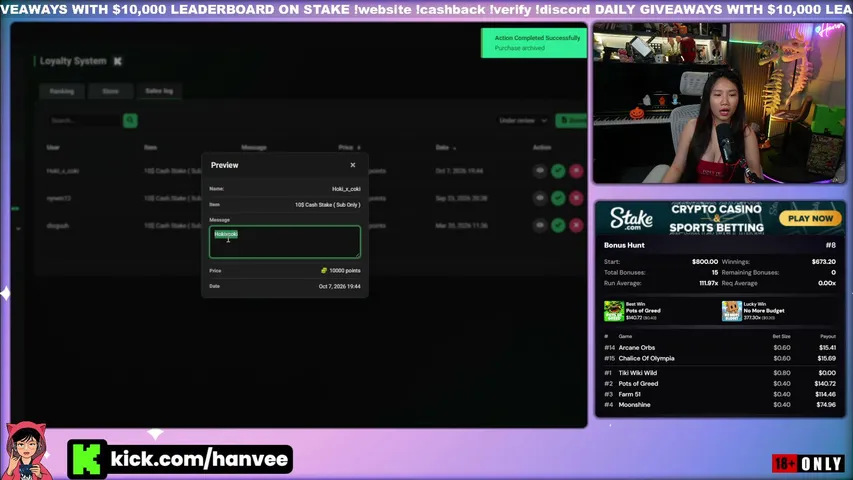The width and height of the screenshot is (853, 480).
Task: Click the $673.20 Winnings value
Action: tap(824, 262)
